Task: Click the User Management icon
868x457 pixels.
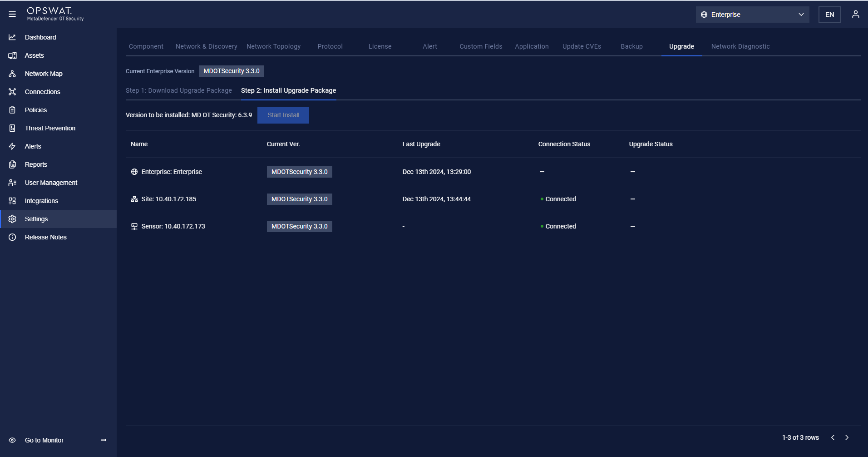Action: click(12, 183)
